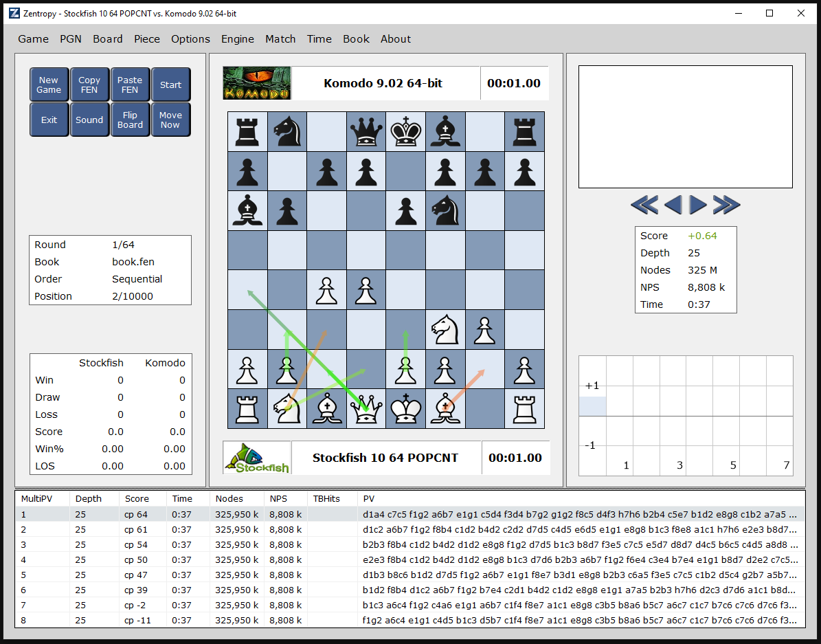This screenshot has width=821, height=644.
Task: Click the TBHits column header
Action: 332,499
